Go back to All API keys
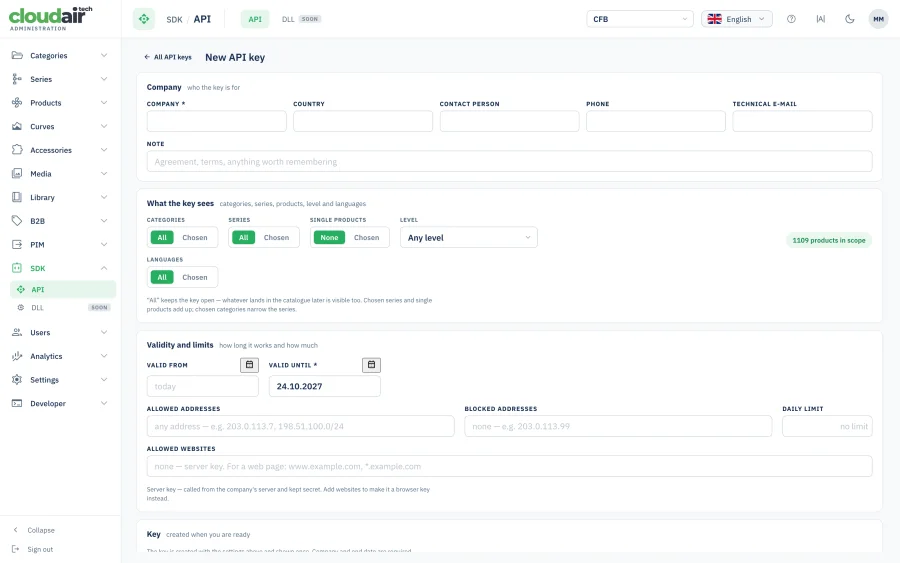The image size is (900, 563). (168, 57)
